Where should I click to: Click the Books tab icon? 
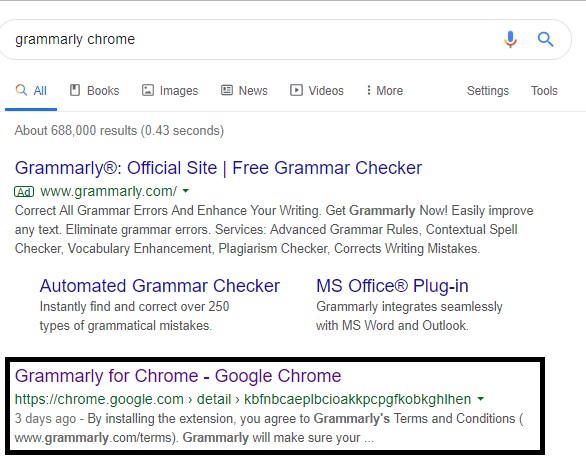pos(75,90)
